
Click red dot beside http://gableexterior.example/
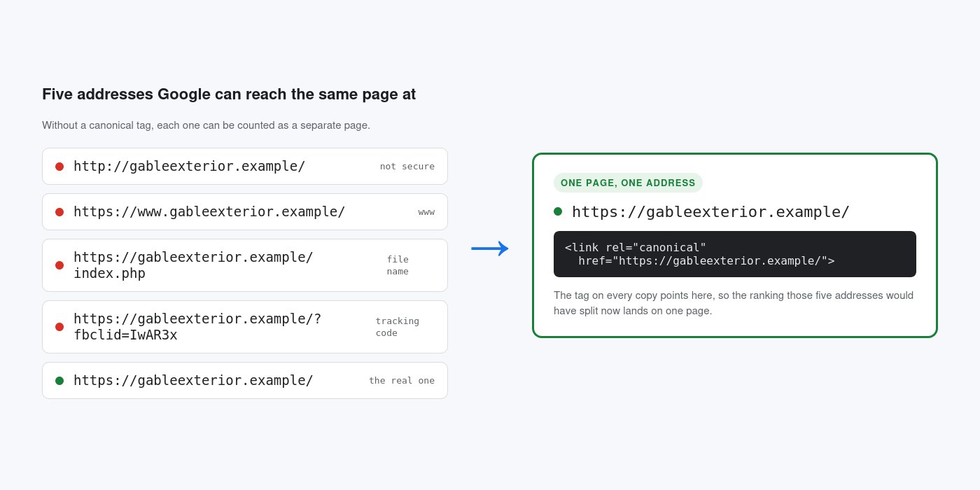pos(59,167)
